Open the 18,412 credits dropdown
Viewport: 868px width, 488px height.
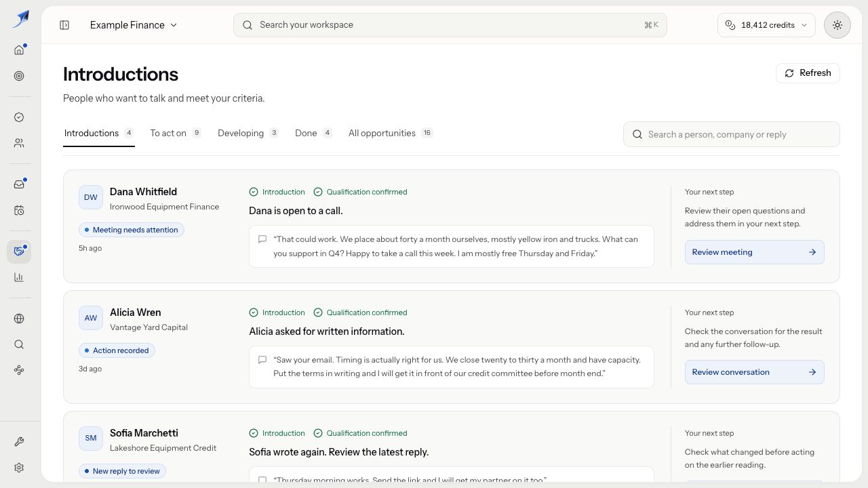click(x=766, y=25)
